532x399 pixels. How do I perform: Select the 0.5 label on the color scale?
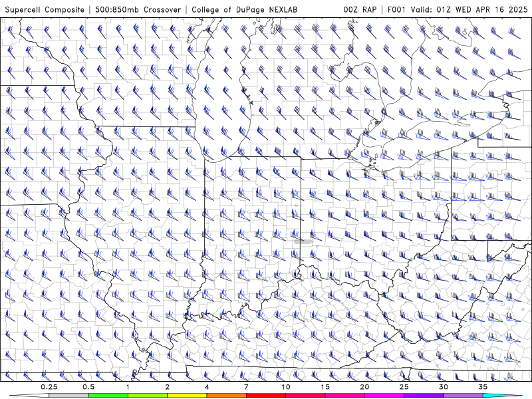click(x=88, y=387)
